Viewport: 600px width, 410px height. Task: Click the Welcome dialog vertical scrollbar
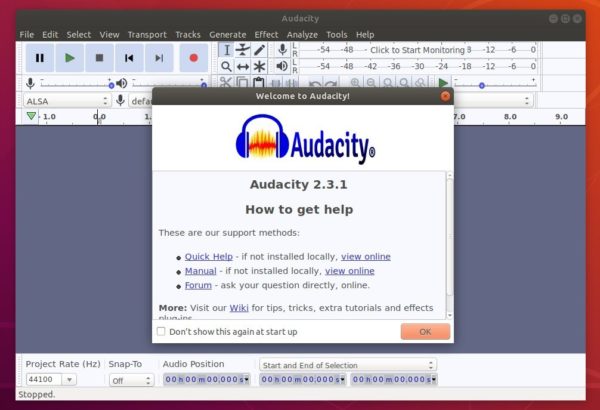(x=450, y=245)
